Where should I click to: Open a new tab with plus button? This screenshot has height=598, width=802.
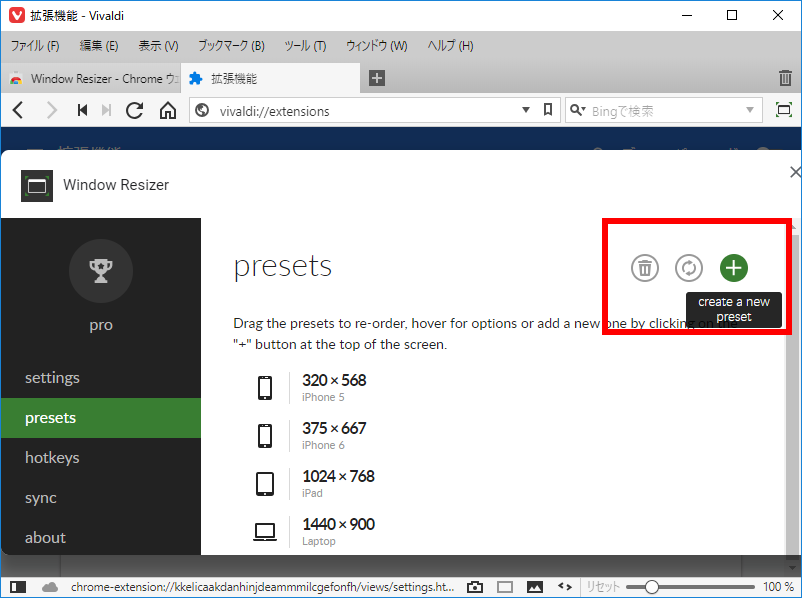(377, 78)
